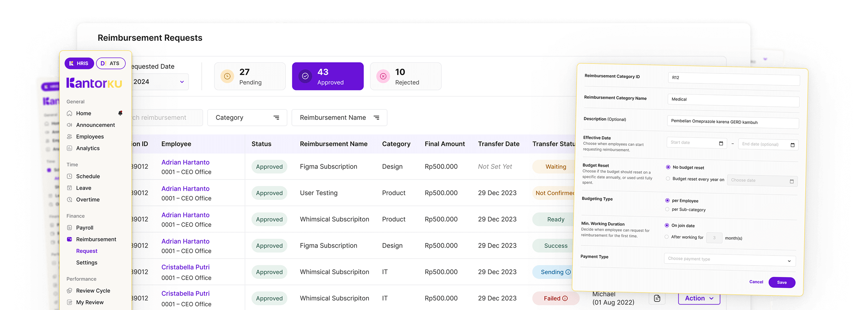Show the 43 Approved requests card
The image size is (868, 310).
(x=328, y=76)
